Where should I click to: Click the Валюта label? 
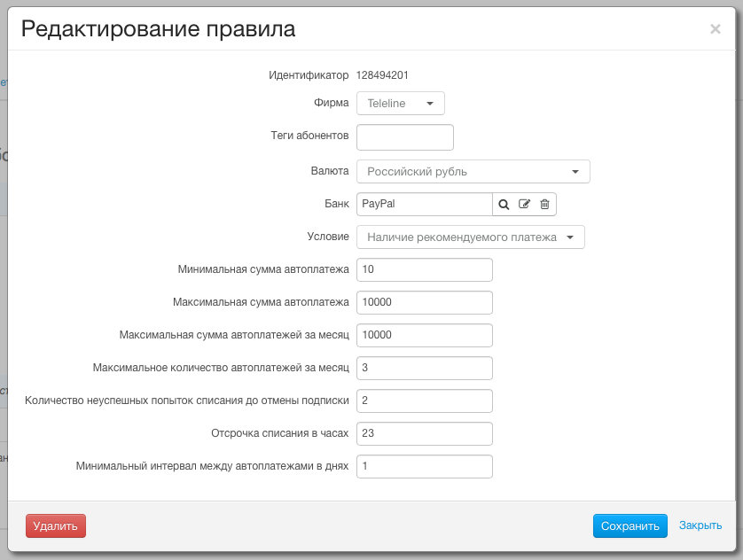[330, 171]
